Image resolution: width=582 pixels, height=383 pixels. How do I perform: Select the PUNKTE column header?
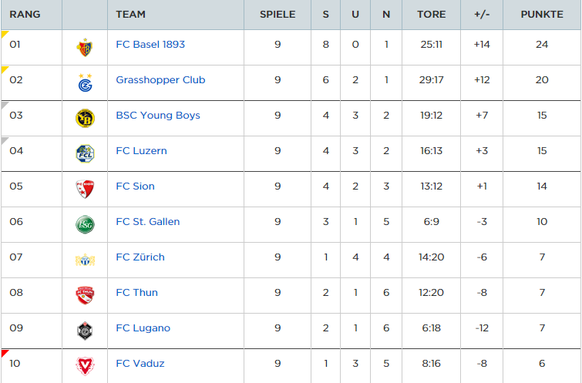tap(542, 14)
